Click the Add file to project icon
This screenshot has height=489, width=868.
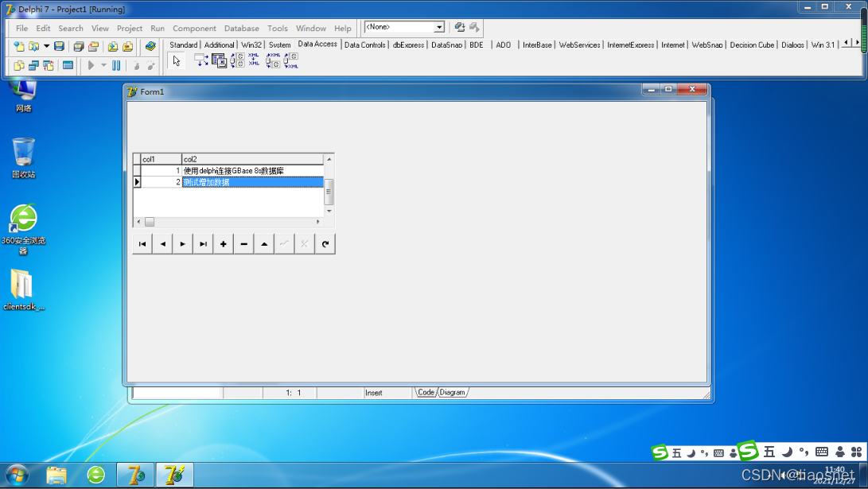tap(113, 46)
